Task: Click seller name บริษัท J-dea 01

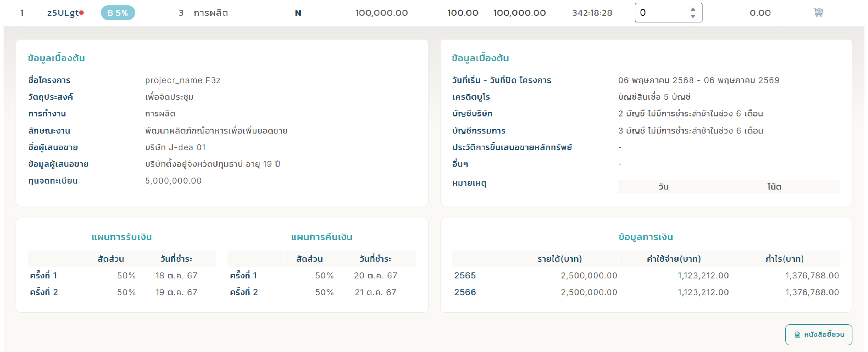Action: pyautogui.click(x=175, y=147)
